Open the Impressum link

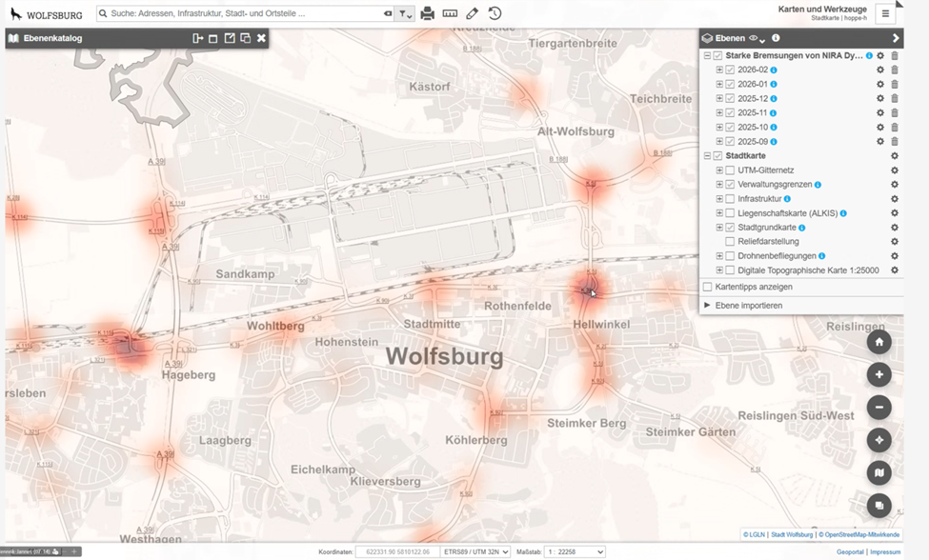tap(885, 551)
